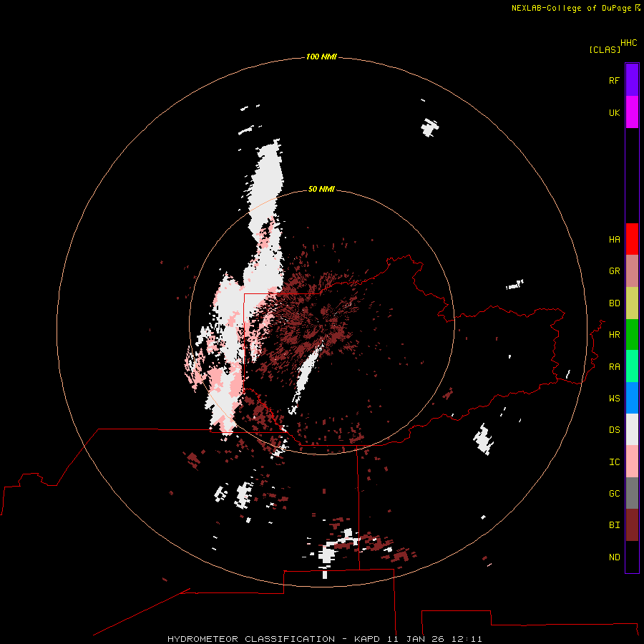
Task: Click the HYDROMETEOR CLASSIFICATION title text
Action: (x=251, y=639)
